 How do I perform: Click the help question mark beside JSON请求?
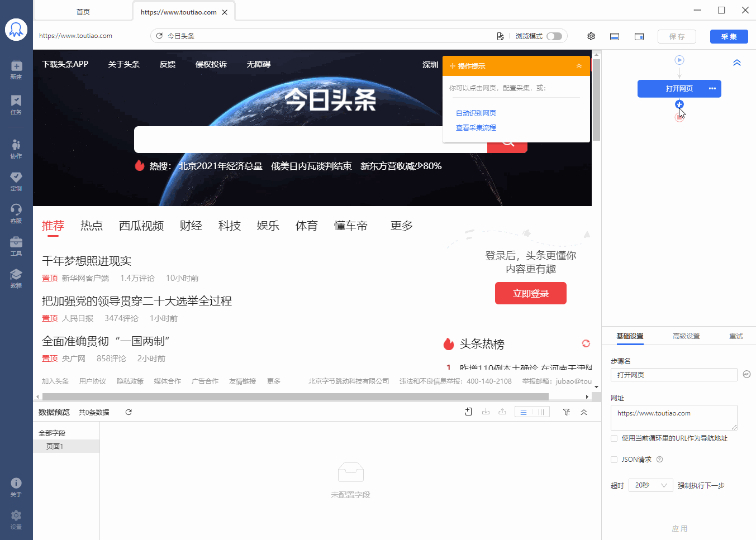tap(659, 460)
